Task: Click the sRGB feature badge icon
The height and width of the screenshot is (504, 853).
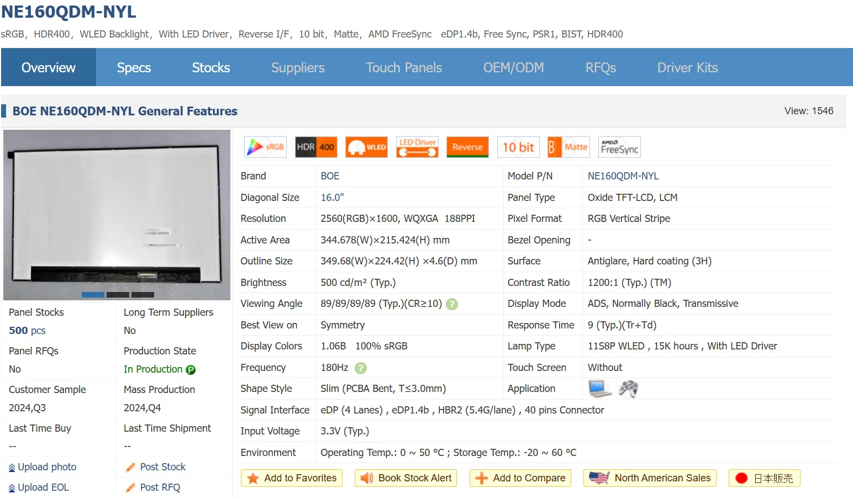Action: (265, 147)
